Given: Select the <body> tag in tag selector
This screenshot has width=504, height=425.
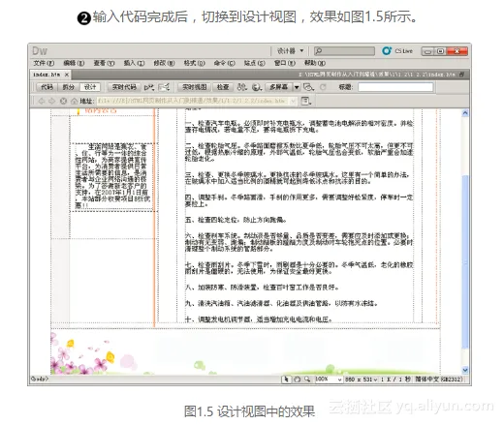Looking at the screenshot, I should point(40,379).
